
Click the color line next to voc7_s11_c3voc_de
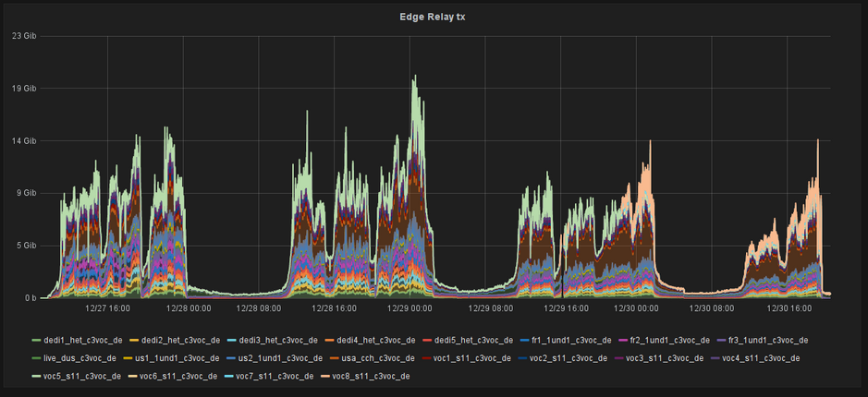[x=228, y=376]
